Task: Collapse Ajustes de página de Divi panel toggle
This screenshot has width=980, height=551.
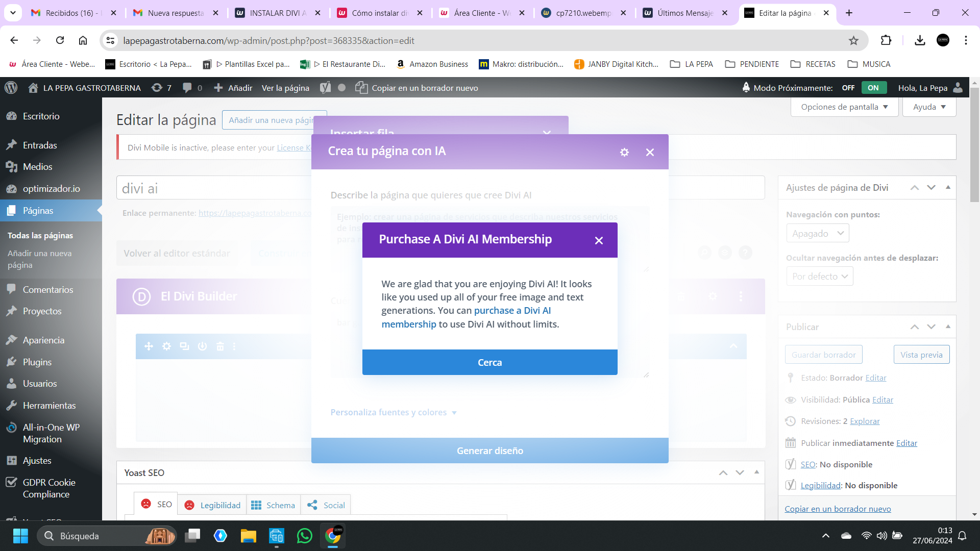Action: (x=948, y=188)
